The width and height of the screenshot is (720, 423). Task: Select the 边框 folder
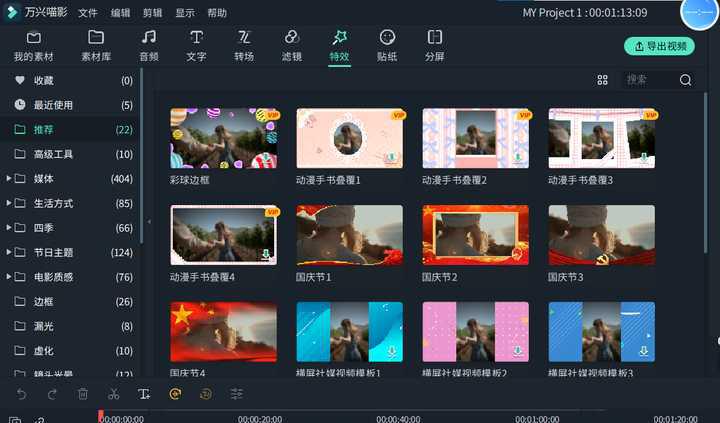click(x=69, y=301)
